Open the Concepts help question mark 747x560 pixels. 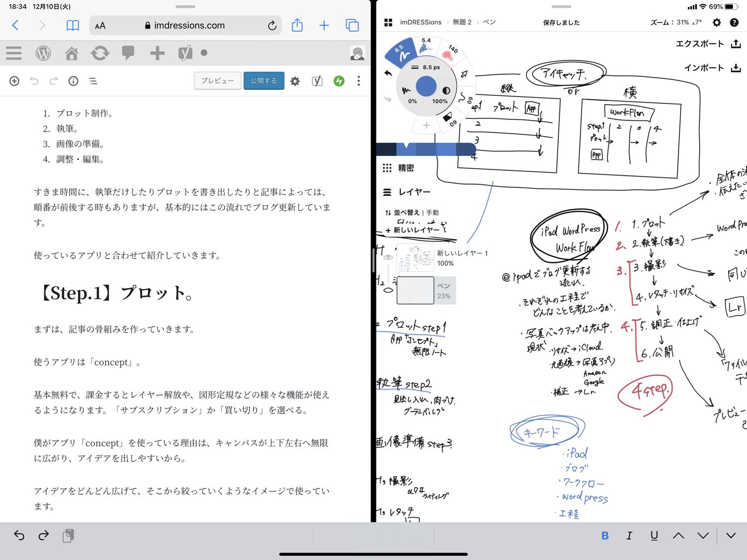tap(734, 22)
